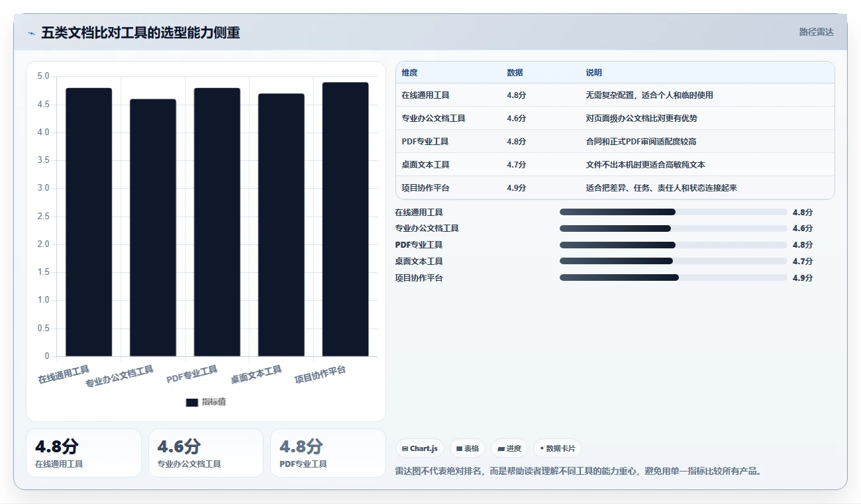Viewport: 861px width, 504px height.
Task: Click the 项目协作平台 progress bar
Action: point(674,277)
